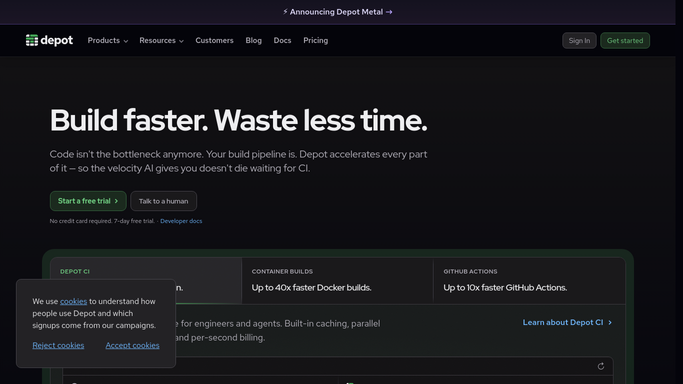Click the Talk to a human button
Image resolution: width=683 pixels, height=384 pixels.
163,201
